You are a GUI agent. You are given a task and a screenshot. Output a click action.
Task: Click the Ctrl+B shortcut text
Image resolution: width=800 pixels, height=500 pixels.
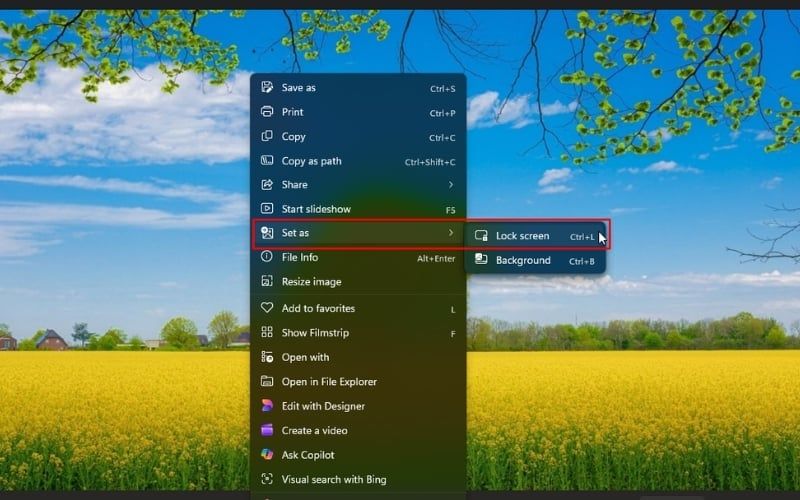pos(582,261)
